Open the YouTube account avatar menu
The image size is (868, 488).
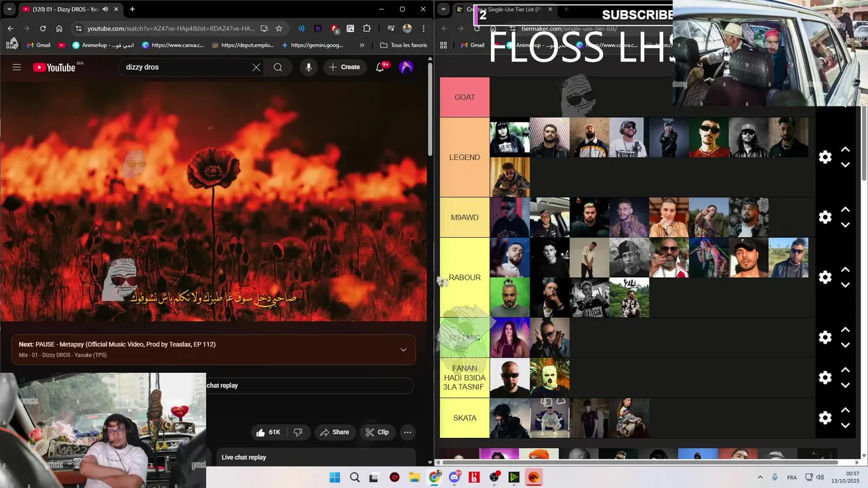(406, 67)
